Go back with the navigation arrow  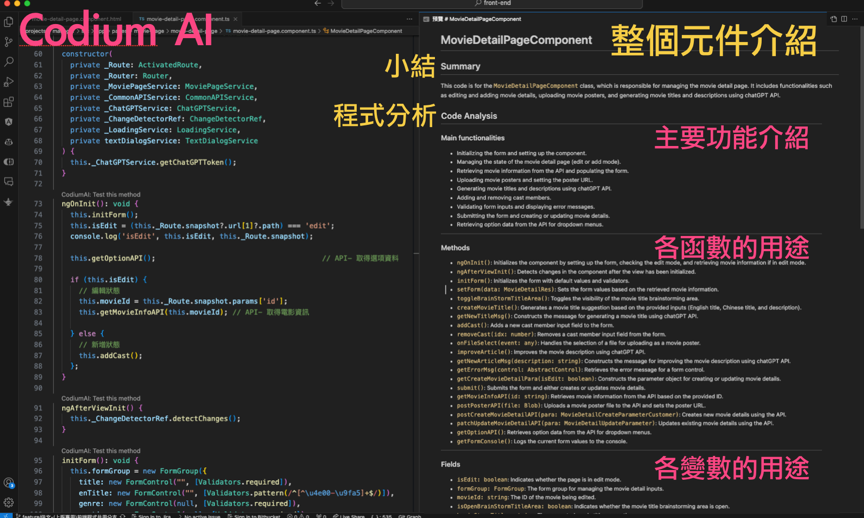317,3
